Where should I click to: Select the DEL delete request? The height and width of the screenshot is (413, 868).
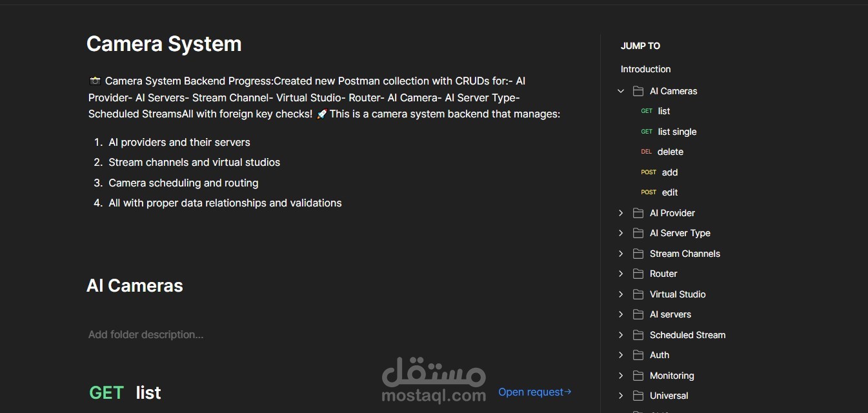pos(670,152)
